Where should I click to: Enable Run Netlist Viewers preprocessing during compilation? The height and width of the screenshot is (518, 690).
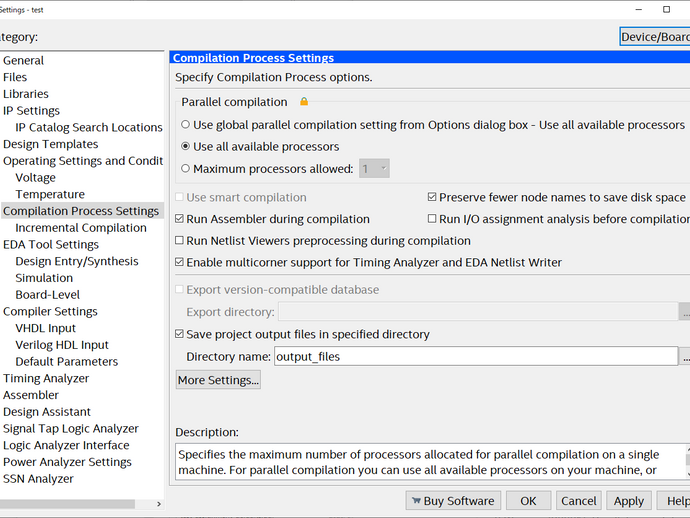click(x=179, y=240)
